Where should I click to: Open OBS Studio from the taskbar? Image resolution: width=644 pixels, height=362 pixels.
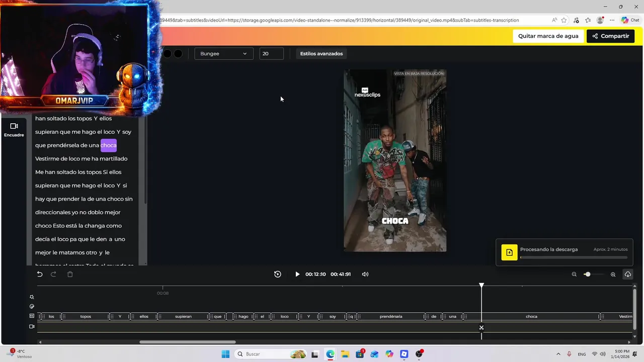tap(419, 354)
